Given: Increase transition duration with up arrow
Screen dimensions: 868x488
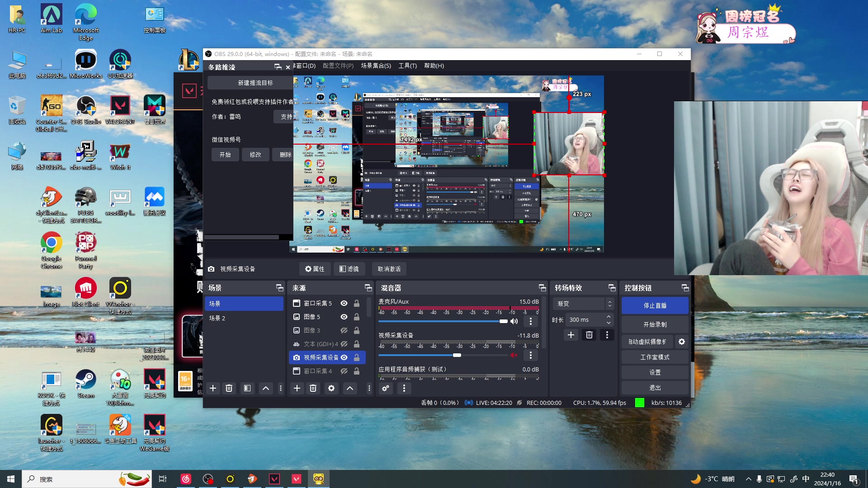Looking at the screenshot, I should point(609,317).
